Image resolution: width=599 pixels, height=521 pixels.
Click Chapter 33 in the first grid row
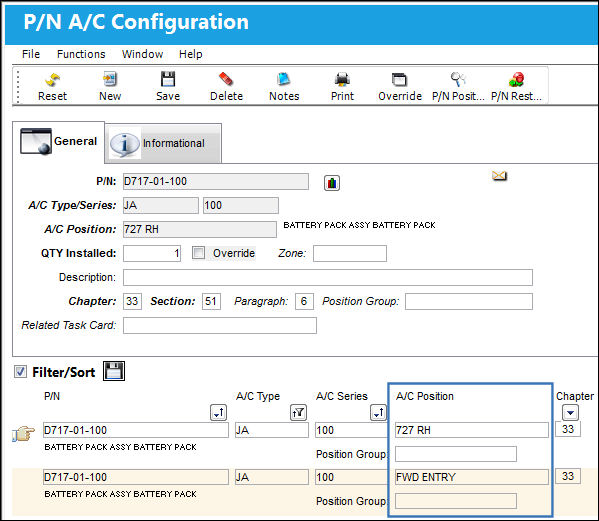pyautogui.click(x=568, y=429)
